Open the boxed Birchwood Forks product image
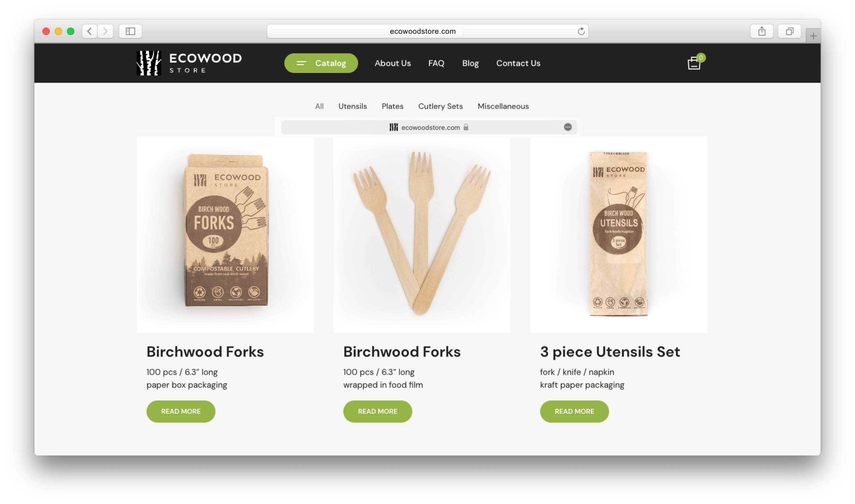Image resolution: width=855 pixels, height=504 pixels. click(225, 235)
